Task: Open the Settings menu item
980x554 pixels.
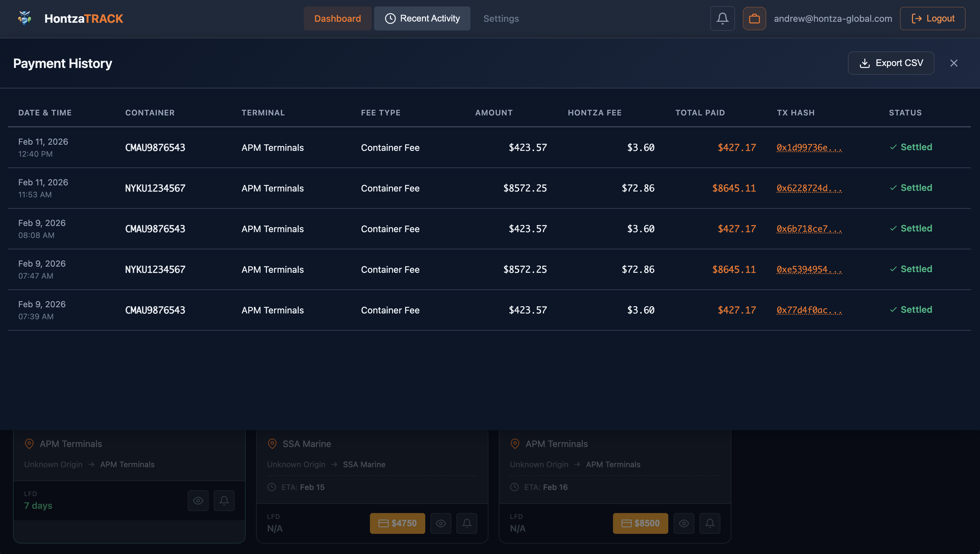Action: coord(501,18)
